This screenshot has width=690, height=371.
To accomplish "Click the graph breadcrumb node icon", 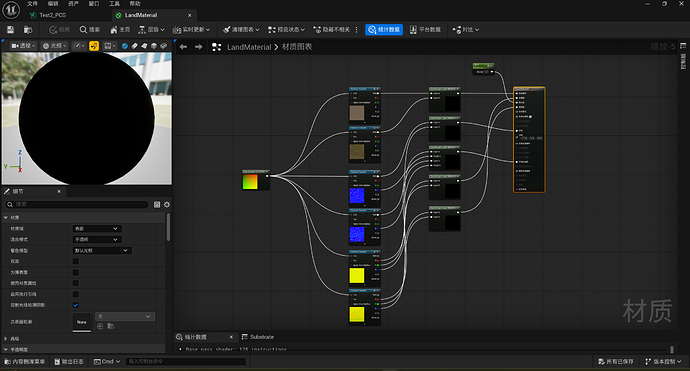I will point(217,47).
